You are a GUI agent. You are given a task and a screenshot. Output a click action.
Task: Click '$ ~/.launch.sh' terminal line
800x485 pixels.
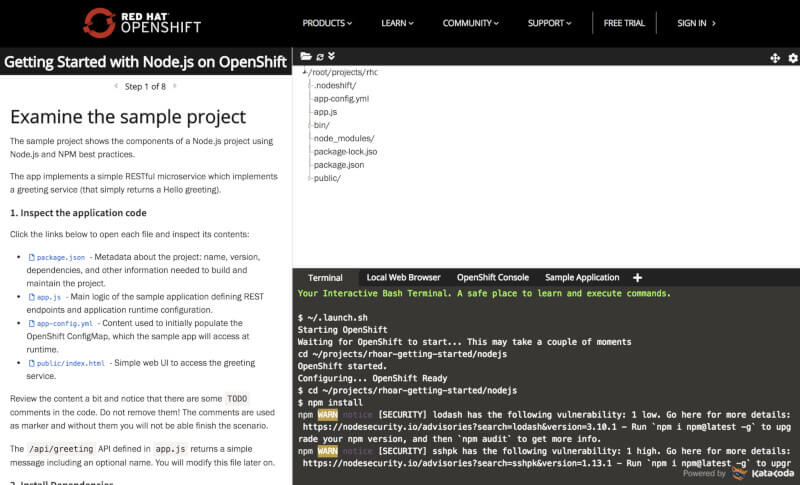[333, 317]
